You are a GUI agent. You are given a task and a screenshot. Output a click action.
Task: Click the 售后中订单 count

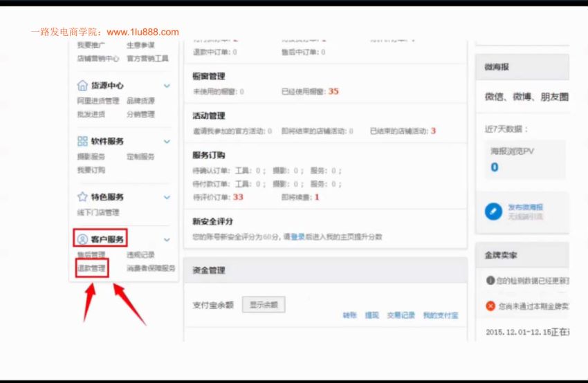(x=323, y=52)
